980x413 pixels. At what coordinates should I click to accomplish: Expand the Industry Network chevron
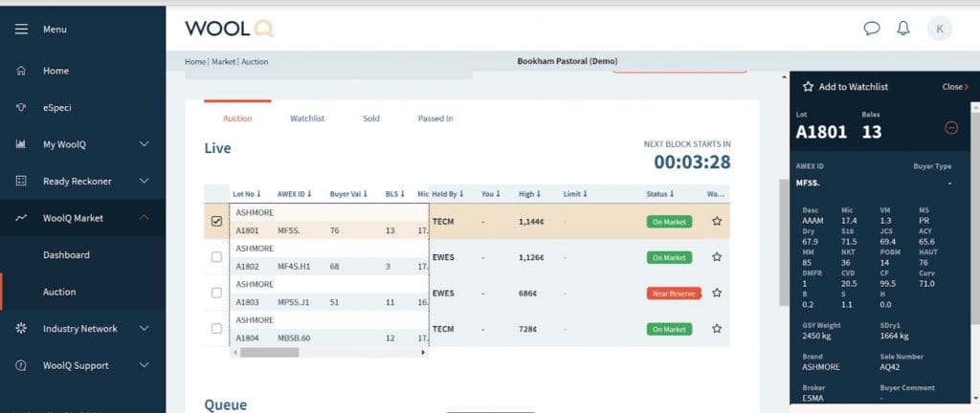pyautogui.click(x=145, y=328)
